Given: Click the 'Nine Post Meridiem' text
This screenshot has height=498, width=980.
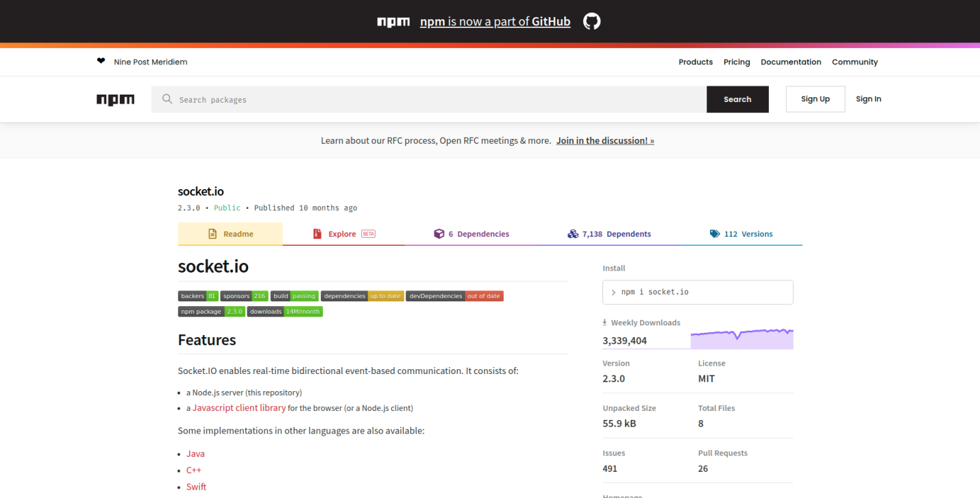Looking at the screenshot, I should [x=151, y=62].
